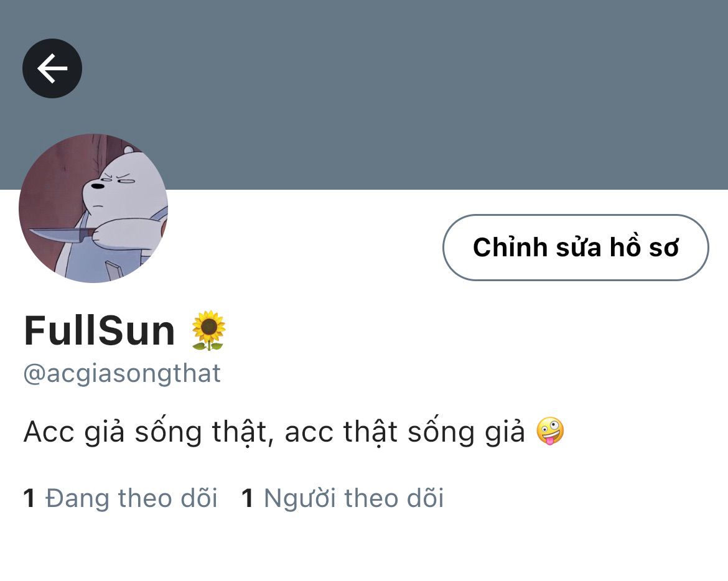The image size is (728, 581).
Task: Click the bio text Acc giả sống thật
Action: tap(146, 432)
